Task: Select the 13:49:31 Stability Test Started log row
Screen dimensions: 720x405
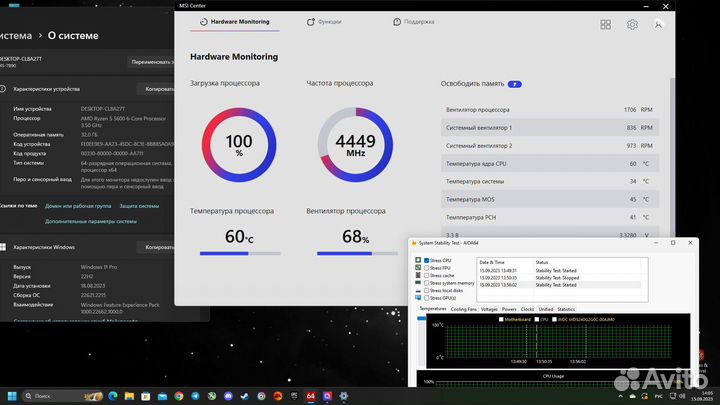Action: [559, 270]
